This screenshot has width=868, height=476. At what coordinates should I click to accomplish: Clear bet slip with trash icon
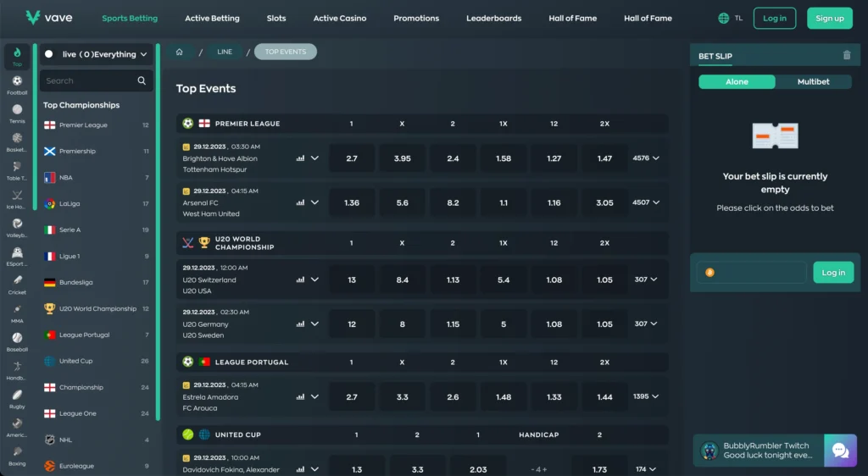tap(847, 55)
